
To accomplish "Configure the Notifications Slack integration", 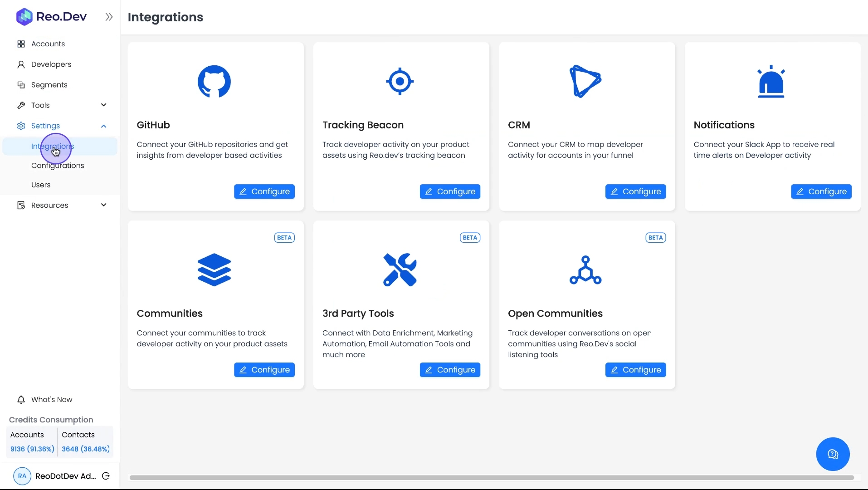I will click(821, 191).
